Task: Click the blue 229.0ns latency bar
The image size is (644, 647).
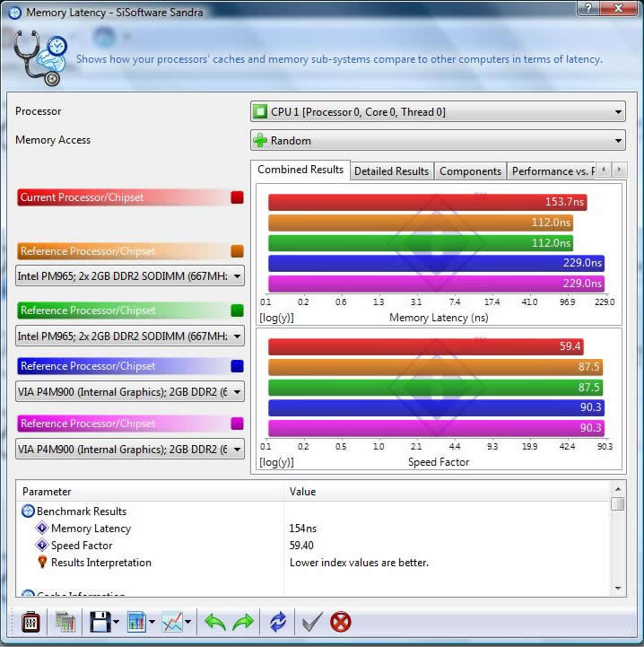Action: pos(436,263)
